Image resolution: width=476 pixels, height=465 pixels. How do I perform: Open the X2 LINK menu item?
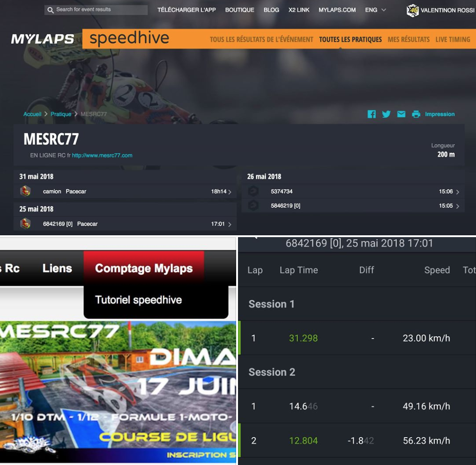pyautogui.click(x=299, y=10)
